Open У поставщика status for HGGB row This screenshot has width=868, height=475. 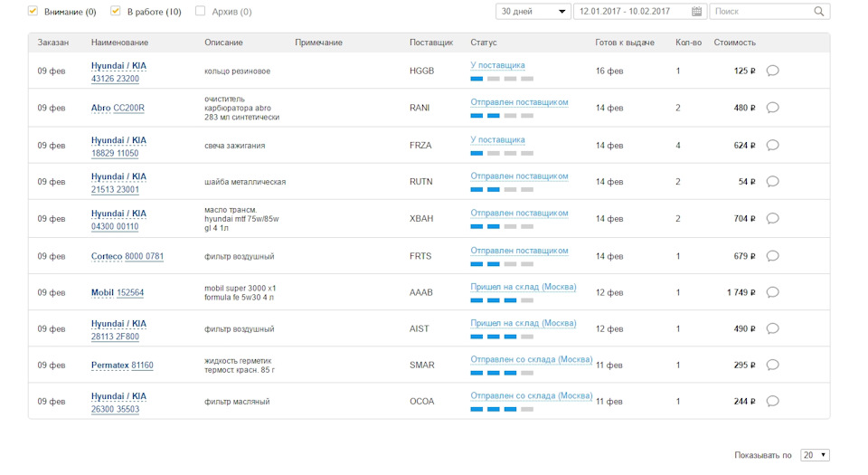(x=497, y=65)
